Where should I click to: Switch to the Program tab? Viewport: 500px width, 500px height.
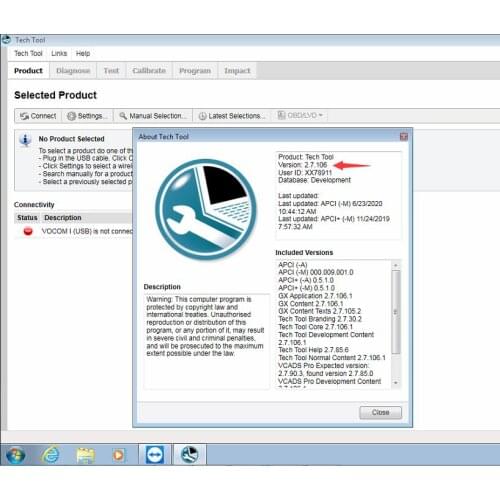195,71
